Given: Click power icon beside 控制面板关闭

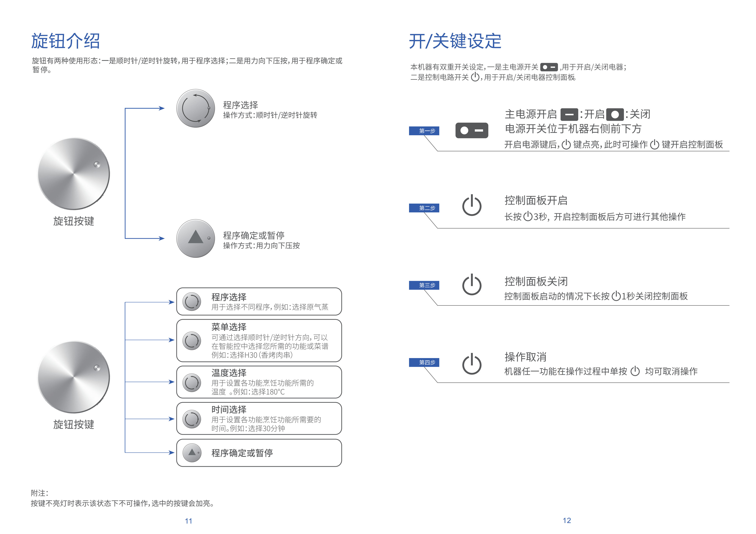Looking at the screenshot, I should (472, 285).
